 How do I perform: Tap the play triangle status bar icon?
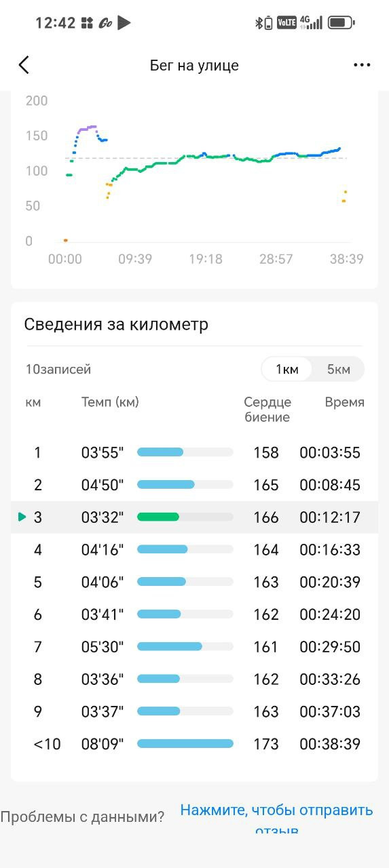click(124, 22)
